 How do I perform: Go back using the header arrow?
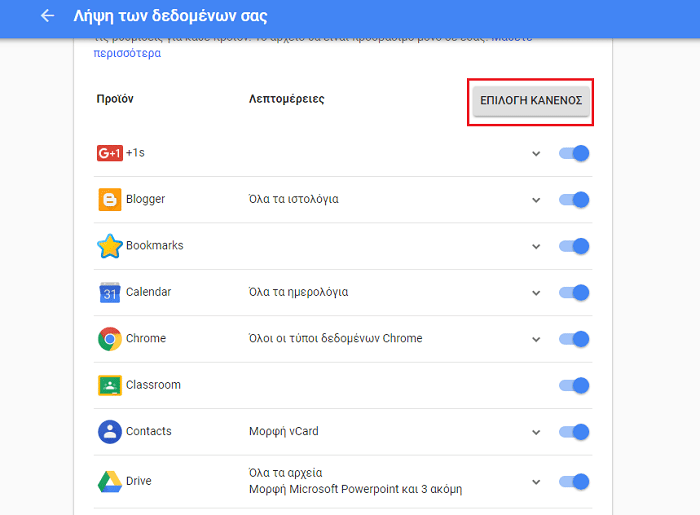(x=47, y=16)
